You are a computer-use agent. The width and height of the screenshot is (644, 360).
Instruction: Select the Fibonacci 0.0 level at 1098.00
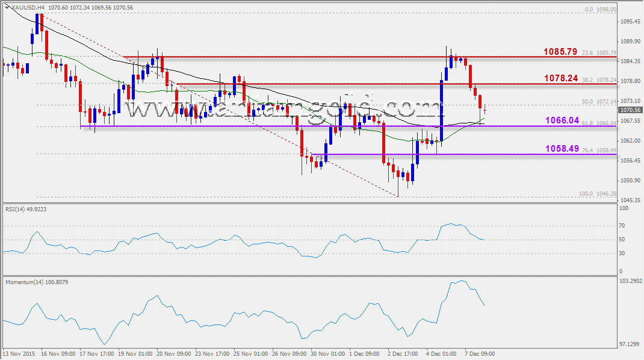tap(599, 10)
